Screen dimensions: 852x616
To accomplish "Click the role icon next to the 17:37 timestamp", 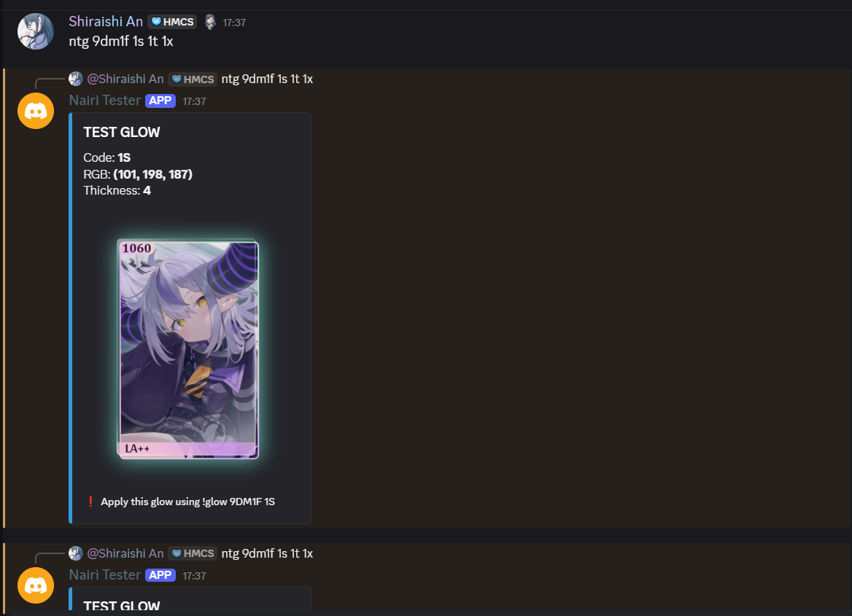I will 210,22.
